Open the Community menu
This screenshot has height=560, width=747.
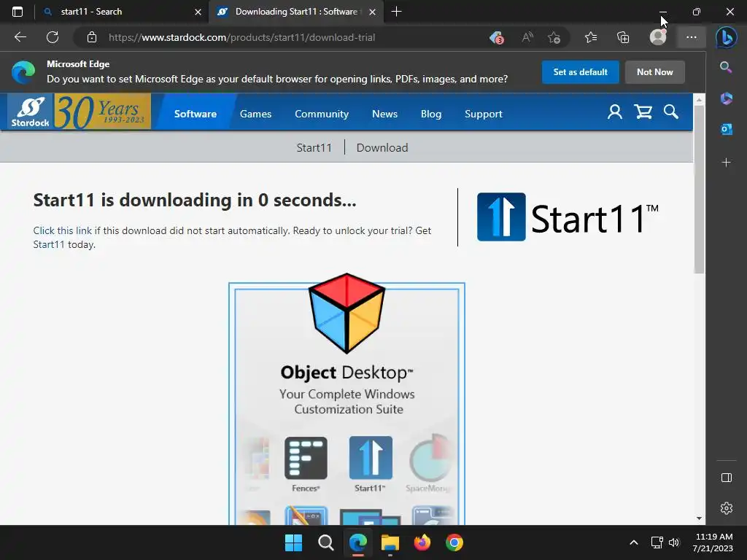[322, 114]
